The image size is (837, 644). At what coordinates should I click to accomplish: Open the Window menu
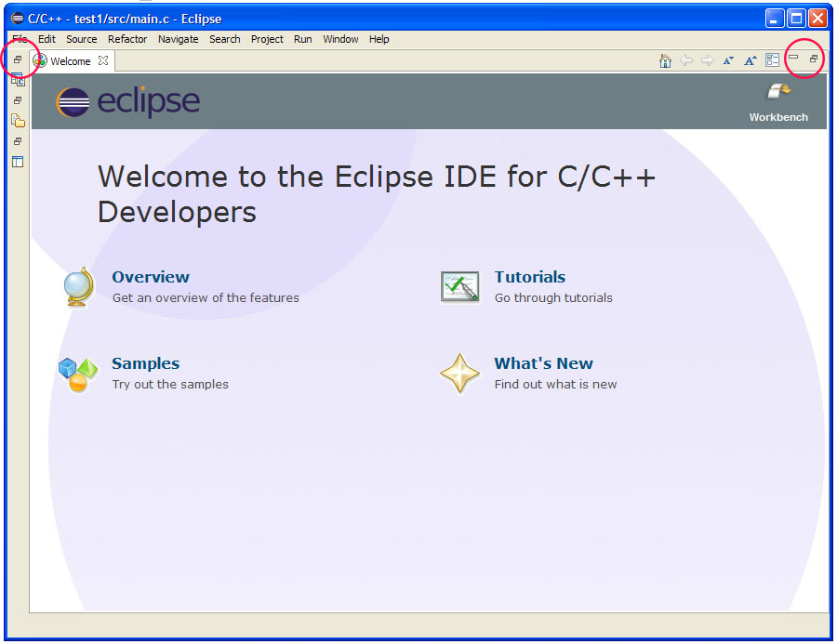point(340,39)
